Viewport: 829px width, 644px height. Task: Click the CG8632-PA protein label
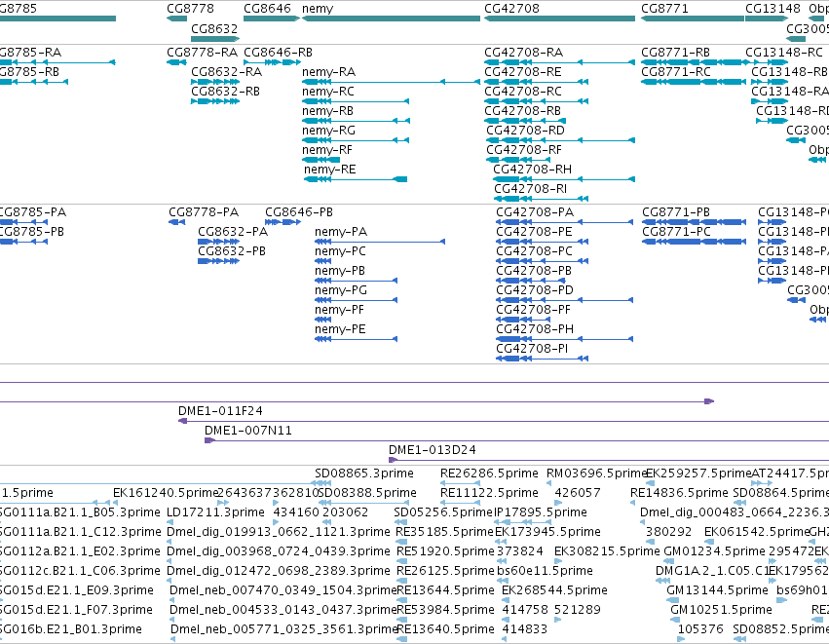(233, 232)
